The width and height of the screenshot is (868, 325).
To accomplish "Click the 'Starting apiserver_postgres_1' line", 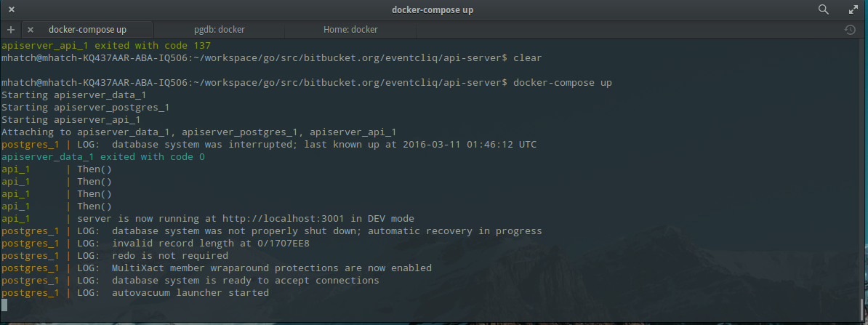I will coord(85,108).
